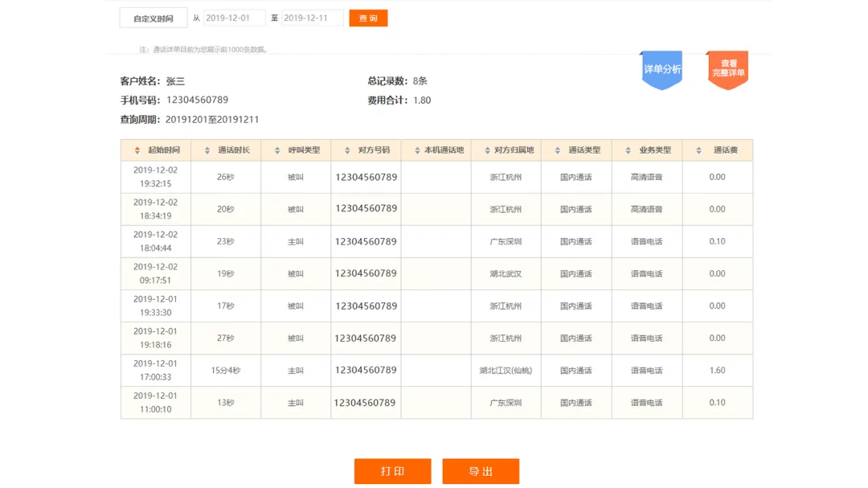Click the 客户姓名 value 张三

(x=175, y=81)
